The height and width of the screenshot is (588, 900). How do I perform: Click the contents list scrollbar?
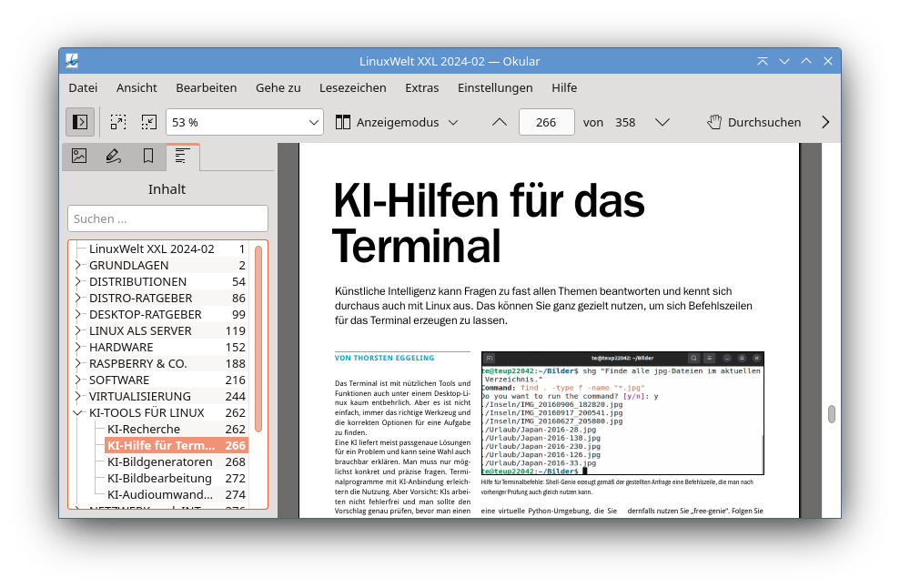point(258,339)
